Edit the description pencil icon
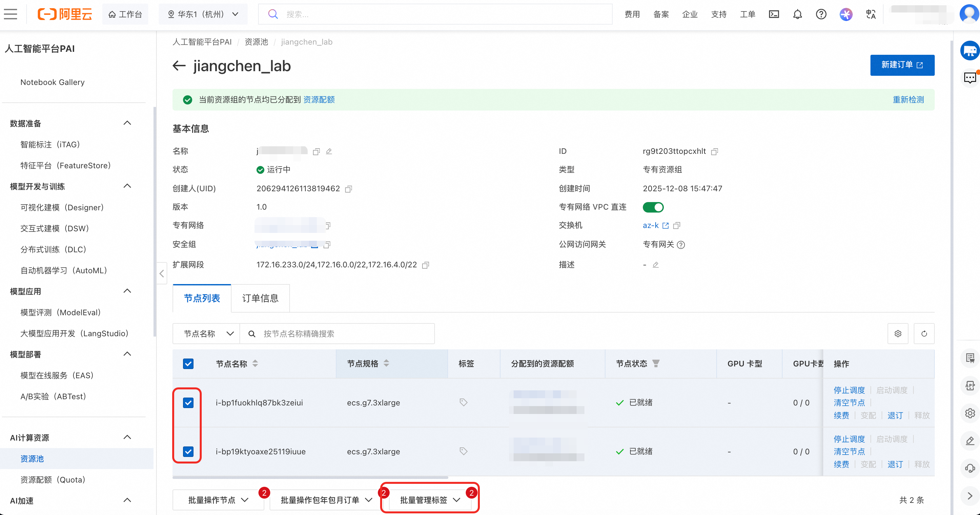980x515 pixels. (x=656, y=265)
